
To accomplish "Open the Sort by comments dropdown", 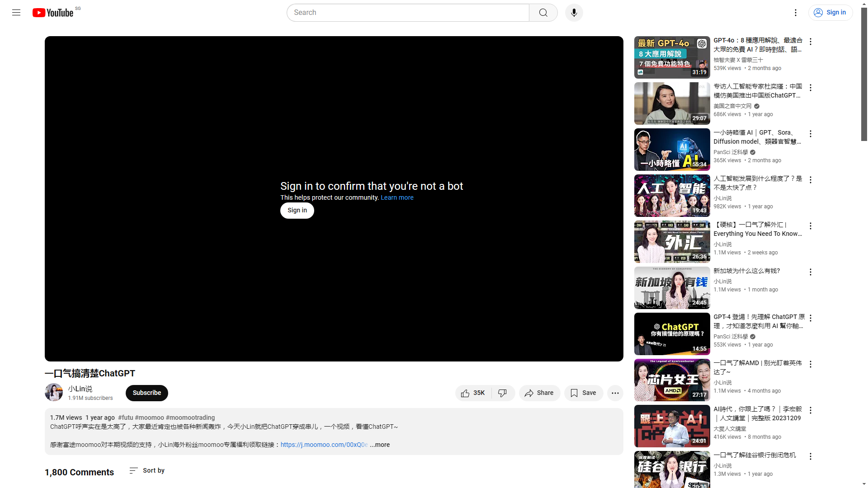I will pyautogui.click(x=147, y=470).
